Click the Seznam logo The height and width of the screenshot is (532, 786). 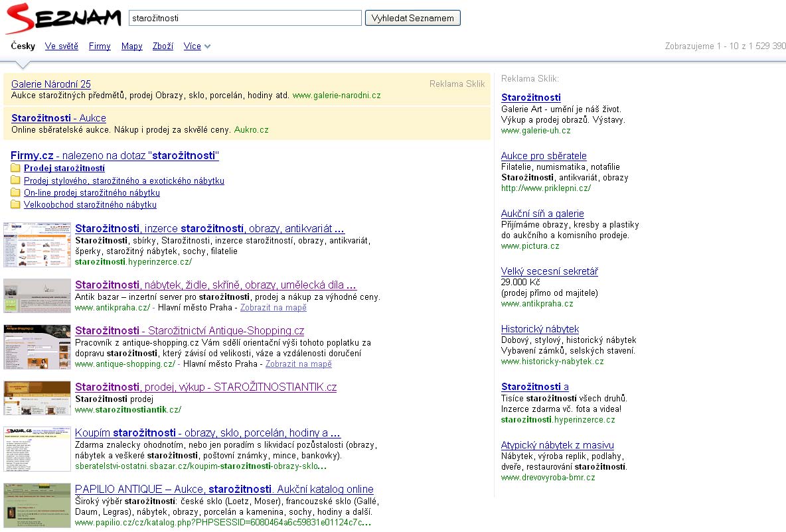point(63,19)
